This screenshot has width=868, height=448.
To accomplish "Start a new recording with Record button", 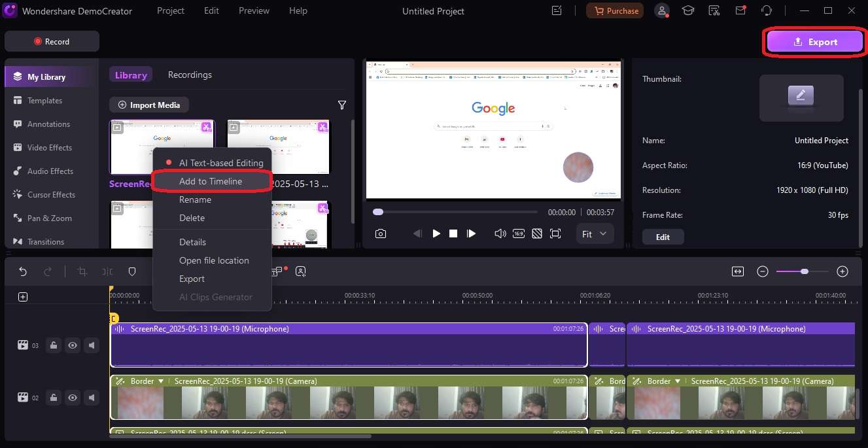I will click(52, 41).
